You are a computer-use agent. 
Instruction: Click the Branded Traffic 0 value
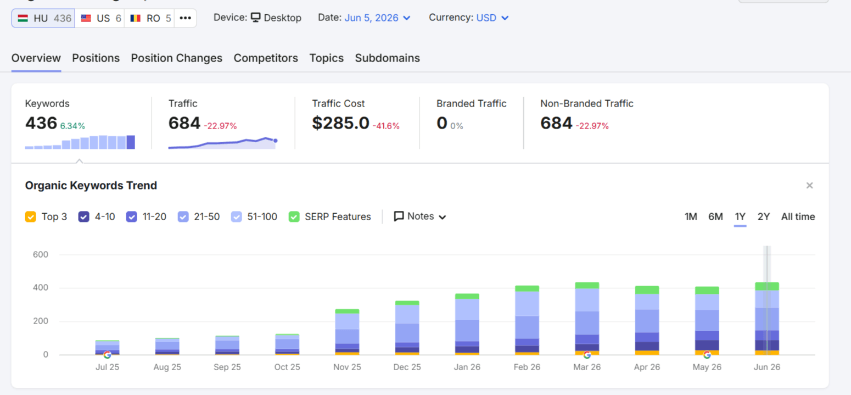[442, 123]
